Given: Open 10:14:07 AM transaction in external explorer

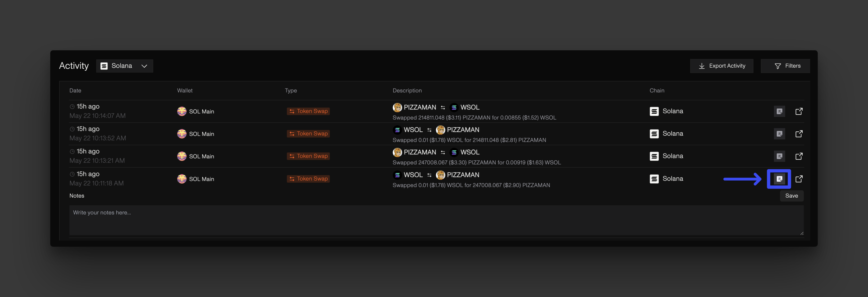Looking at the screenshot, I should pyautogui.click(x=799, y=111).
